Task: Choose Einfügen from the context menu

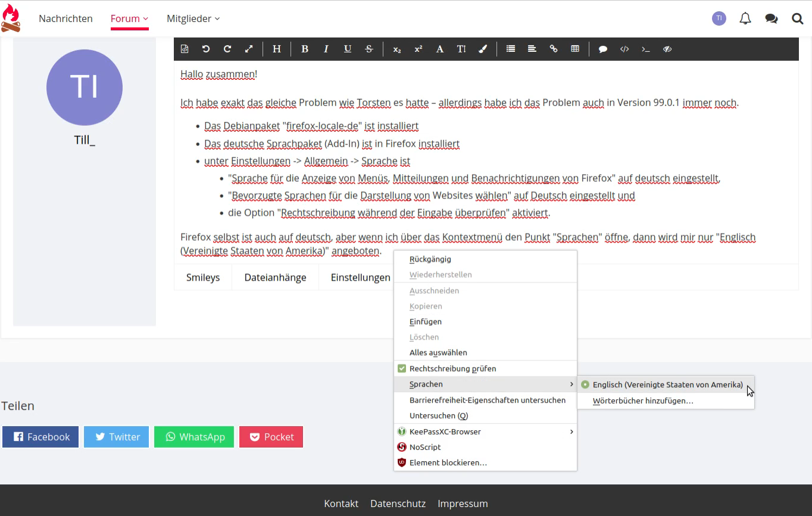Action: (x=426, y=322)
